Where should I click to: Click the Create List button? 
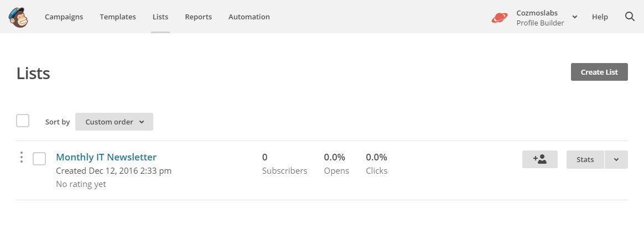click(x=599, y=72)
